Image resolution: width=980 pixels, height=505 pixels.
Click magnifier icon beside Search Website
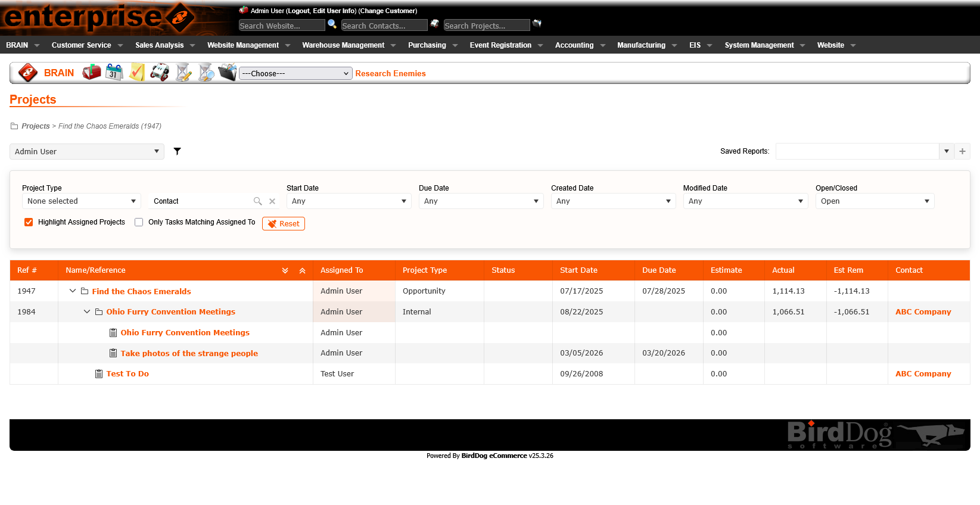[332, 24]
